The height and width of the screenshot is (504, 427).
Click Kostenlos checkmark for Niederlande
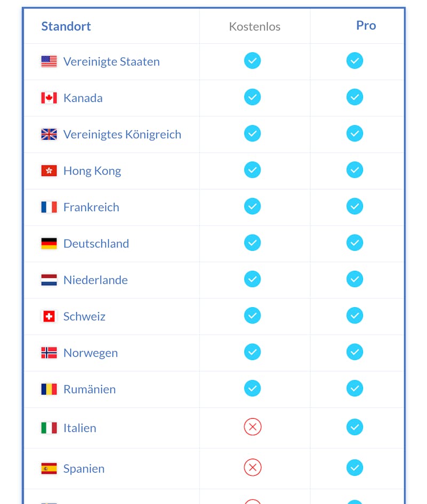coord(252,279)
